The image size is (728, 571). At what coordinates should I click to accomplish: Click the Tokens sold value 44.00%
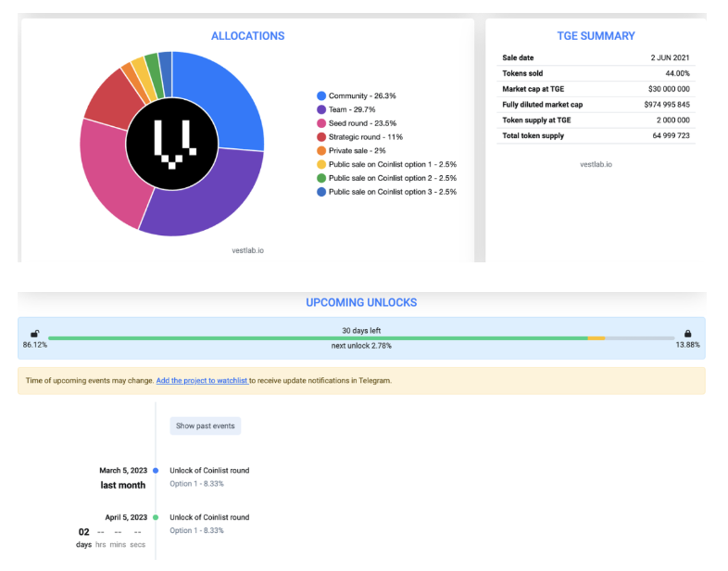point(677,73)
